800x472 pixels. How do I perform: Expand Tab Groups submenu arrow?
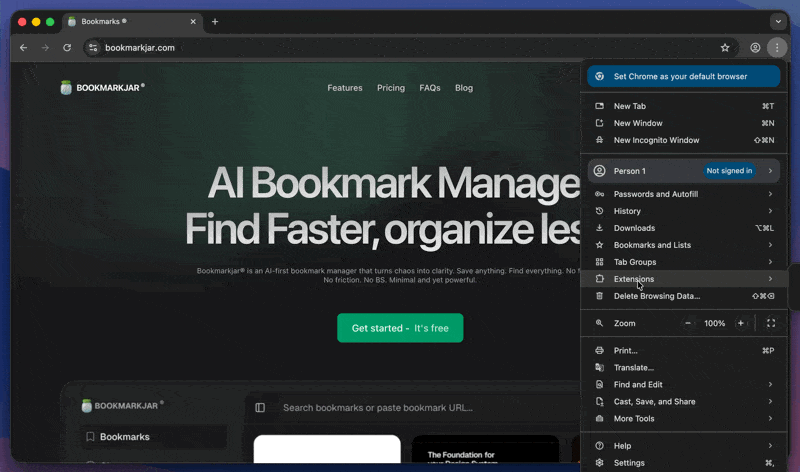(770, 262)
